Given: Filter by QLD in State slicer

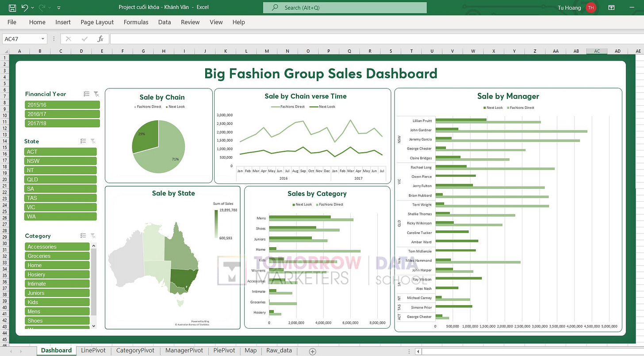Looking at the screenshot, I should (x=61, y=180).
